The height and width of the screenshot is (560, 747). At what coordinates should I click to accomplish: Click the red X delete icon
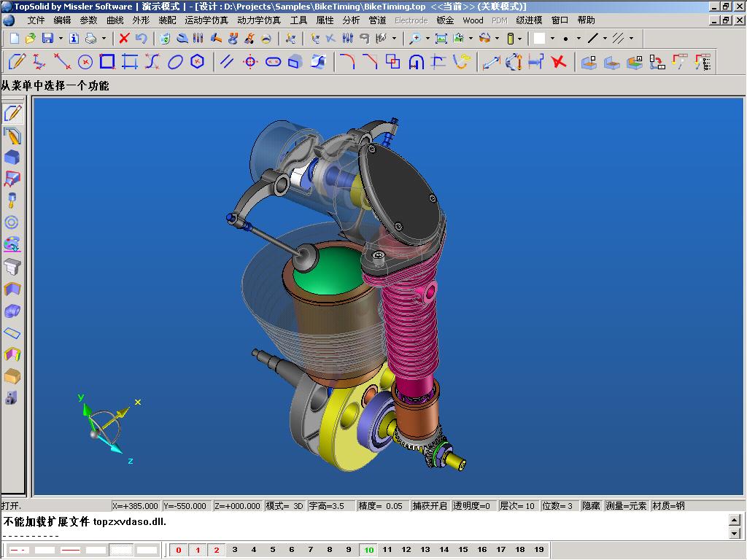pyautogui.click(x=124, y=39)
